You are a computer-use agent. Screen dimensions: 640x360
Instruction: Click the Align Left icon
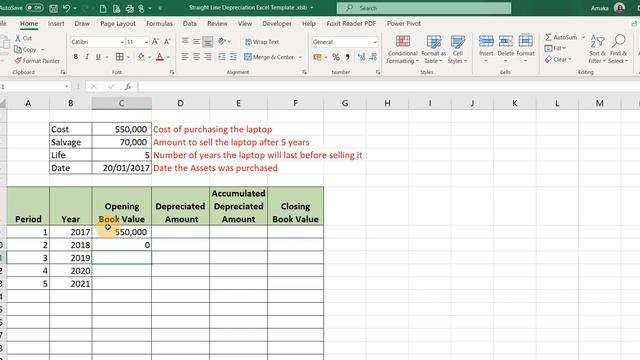185,57
